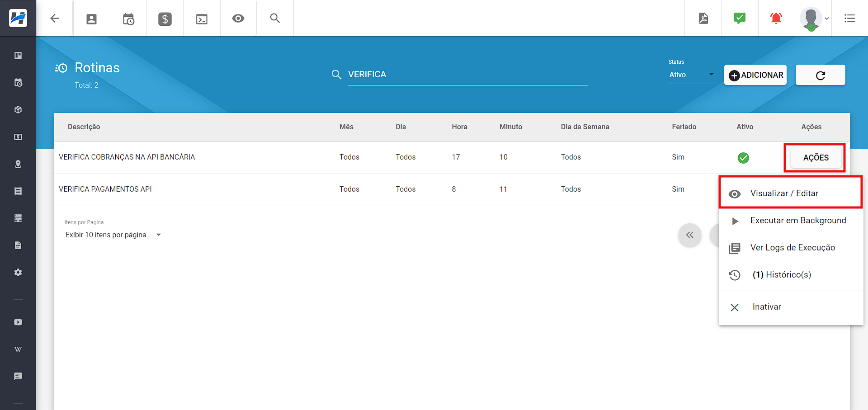
Task: Open (1) Histórico(s) menu item
Action: [791, 275]
